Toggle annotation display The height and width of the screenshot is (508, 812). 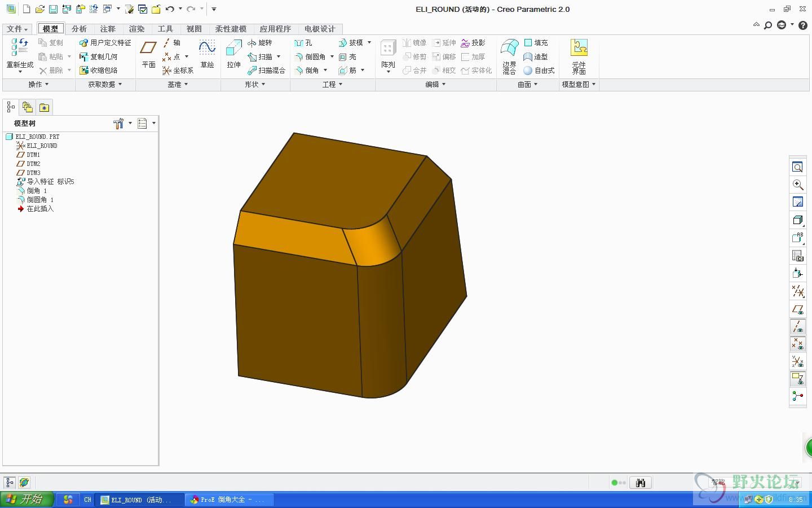tap(797, 379)
